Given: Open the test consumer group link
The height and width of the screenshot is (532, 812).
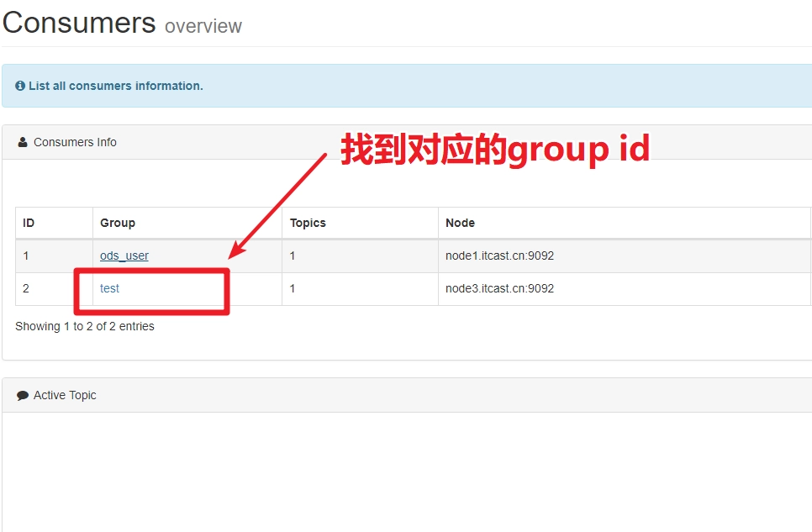Looking at the screenshot, I should click(x=109, y=288).
